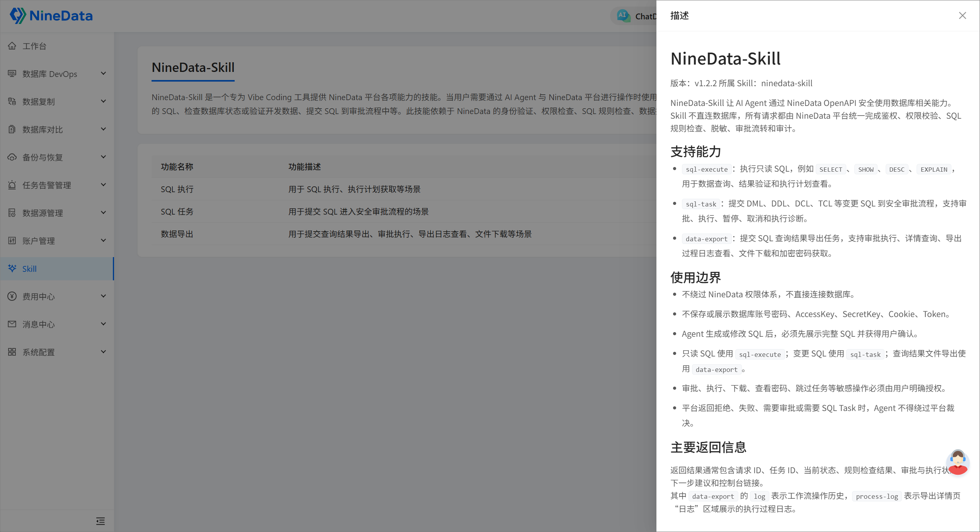Screen dimensions: 980x532
Task: Select the NineData-Skill tab heading
Action: point(193,68)
